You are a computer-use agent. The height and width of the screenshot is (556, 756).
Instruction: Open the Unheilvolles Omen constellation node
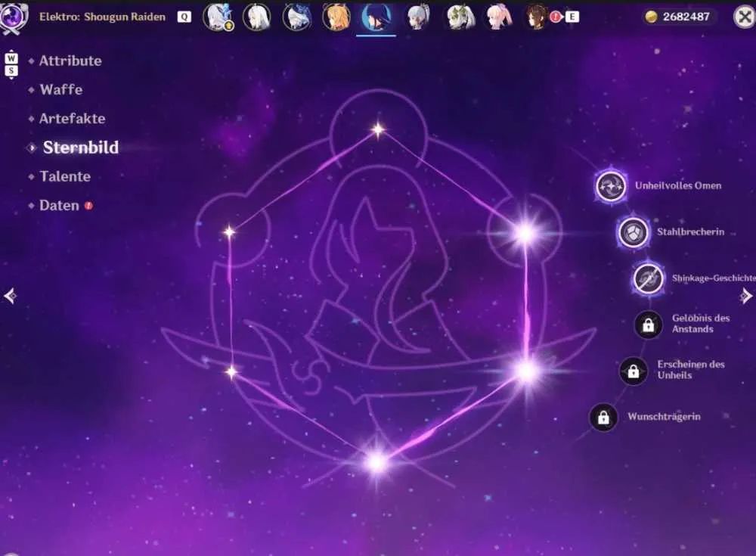(x=611, y=186)
